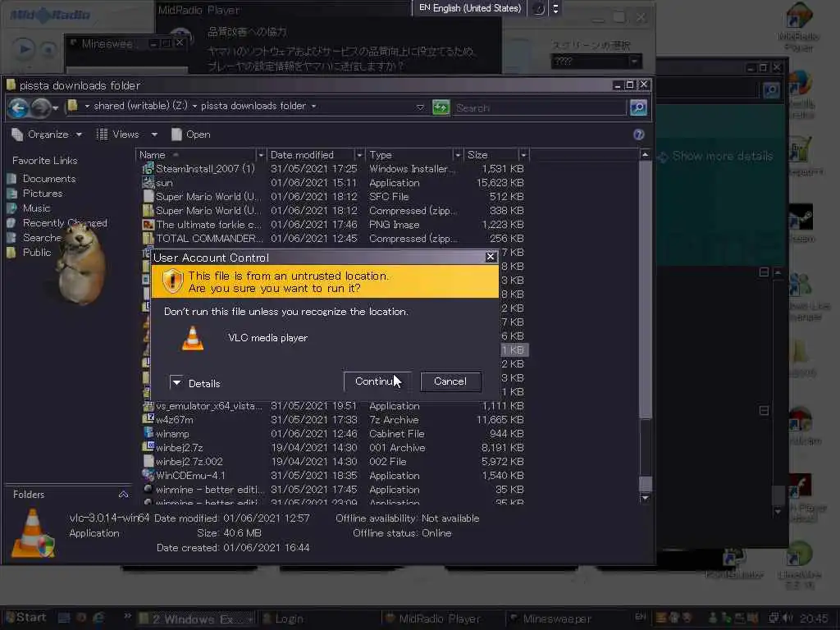Close the User Account Control dialog
Screen dimensions: 840x630
coord(491,257)
